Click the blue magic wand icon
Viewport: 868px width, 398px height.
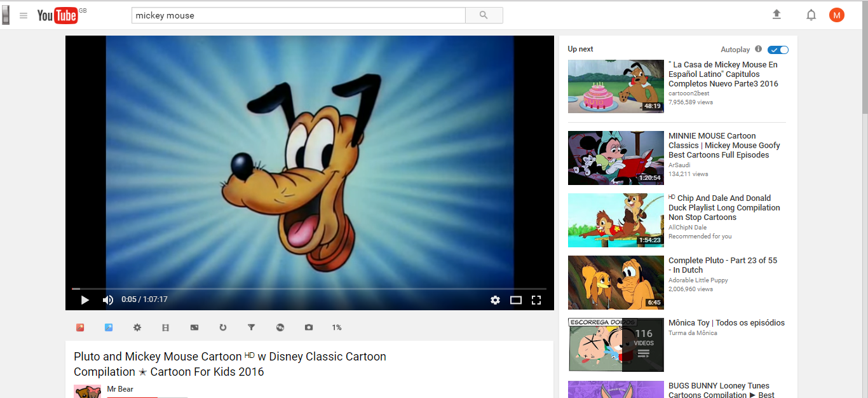click(109, 327)
